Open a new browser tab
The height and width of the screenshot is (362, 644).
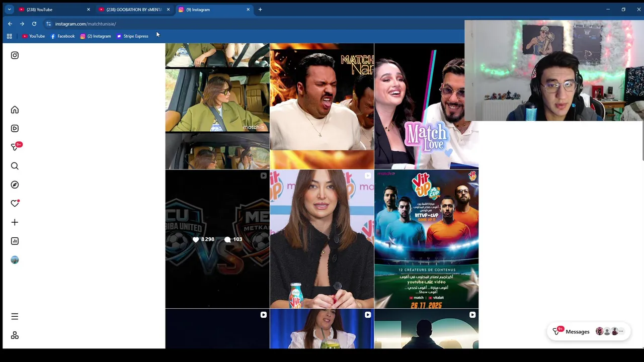tap(260, 10)
